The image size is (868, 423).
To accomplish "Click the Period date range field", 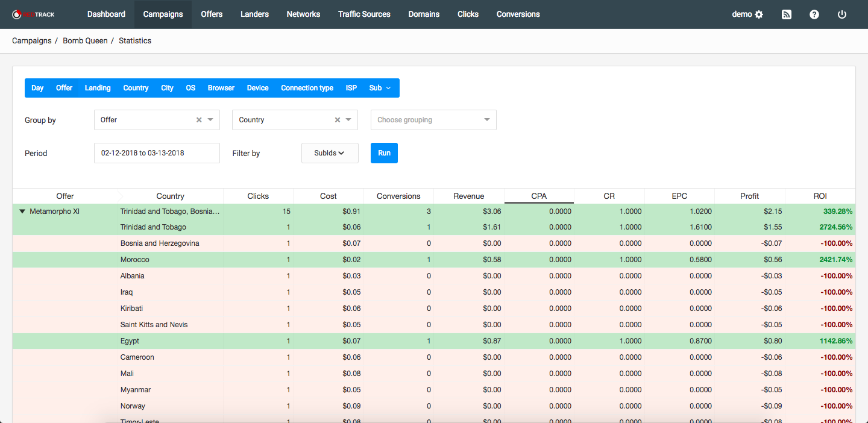I will pyautogui.click(x=157, y=153).
